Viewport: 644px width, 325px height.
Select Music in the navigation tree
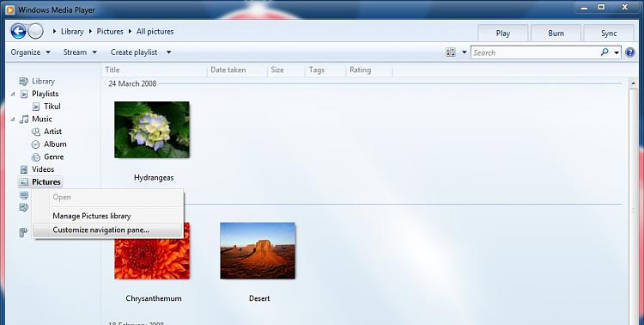pyautogui.click(x=42, y=119)
